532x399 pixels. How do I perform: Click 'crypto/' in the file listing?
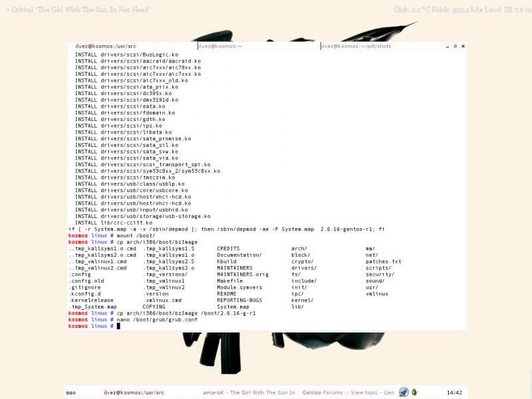click(x=303, y=261)
